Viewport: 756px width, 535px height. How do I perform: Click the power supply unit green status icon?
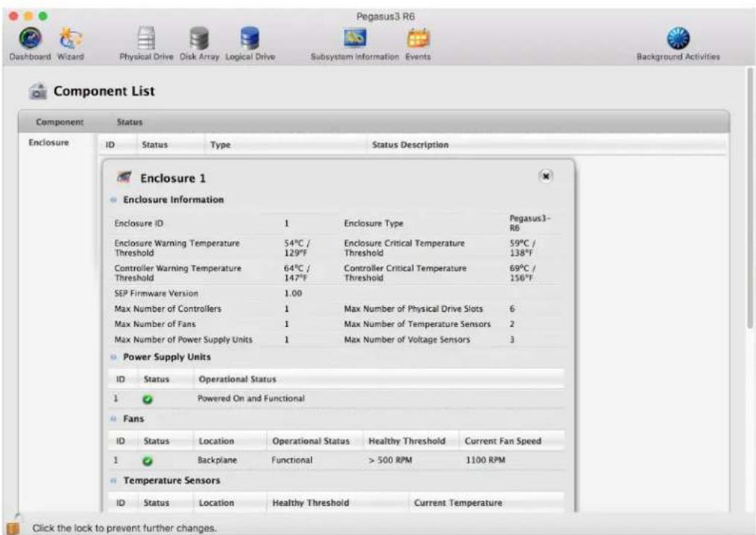pos(148,399)
